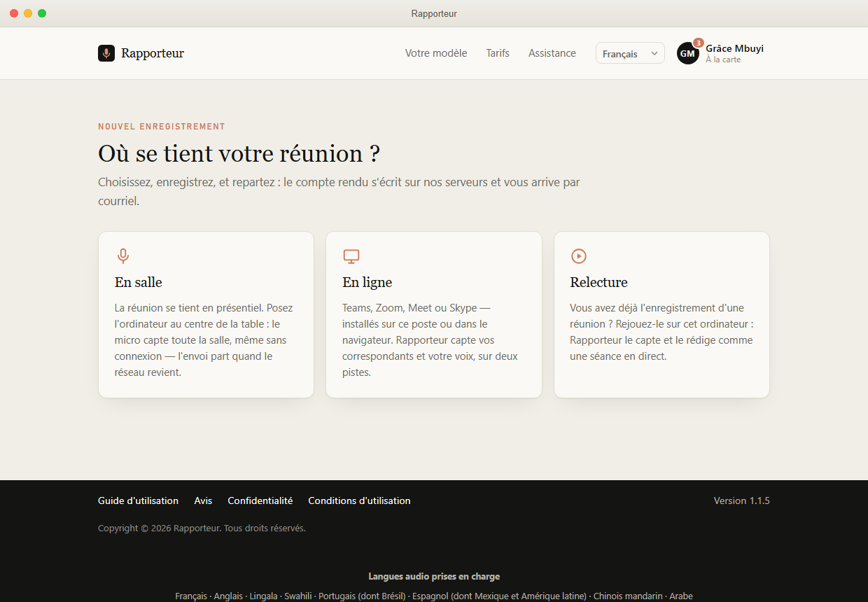The height and width of the screenshot is (602, 868).
Task: Click the monitor icon on En ligne card
Action: click(x=351, y=256)
